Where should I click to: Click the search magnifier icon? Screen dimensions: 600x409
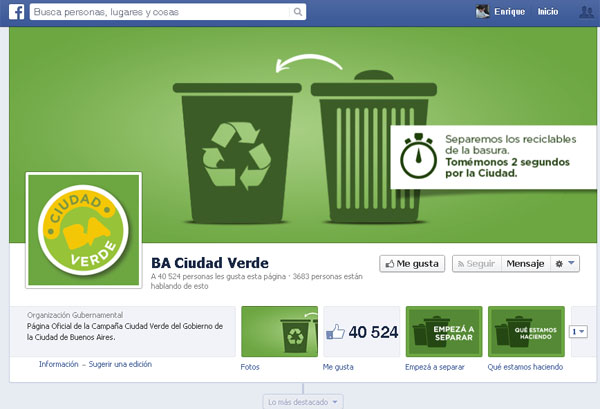(296, 13)
